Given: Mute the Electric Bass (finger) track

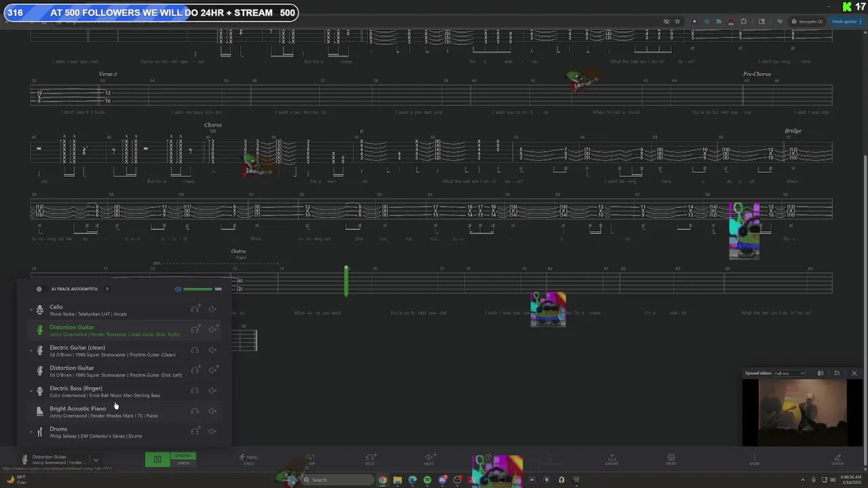Looking at the screenshot, I should [212, 390].
